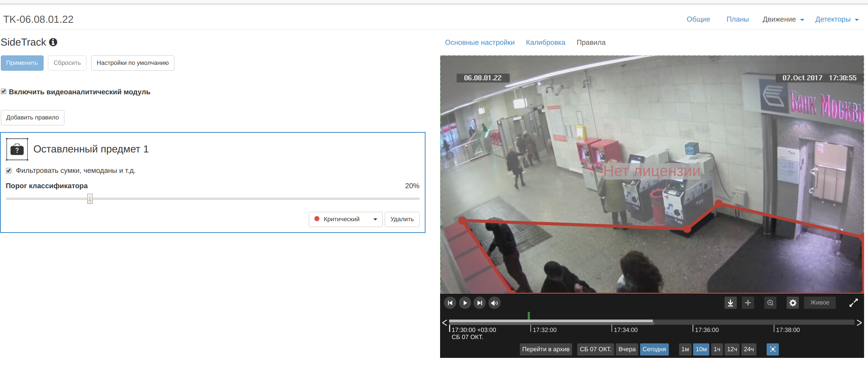
Task: Open the zoom magnifier tool
Action: [x=770, y=303]
